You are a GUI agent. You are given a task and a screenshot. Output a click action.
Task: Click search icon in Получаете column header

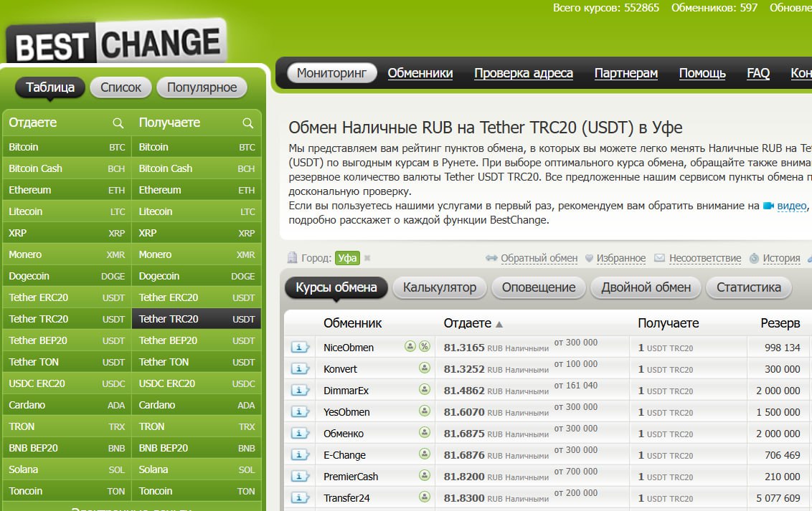[248, 123]
